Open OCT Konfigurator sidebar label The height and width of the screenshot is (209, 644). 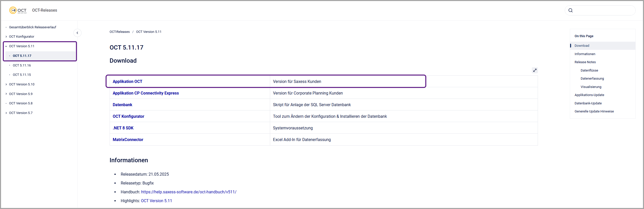22,37
